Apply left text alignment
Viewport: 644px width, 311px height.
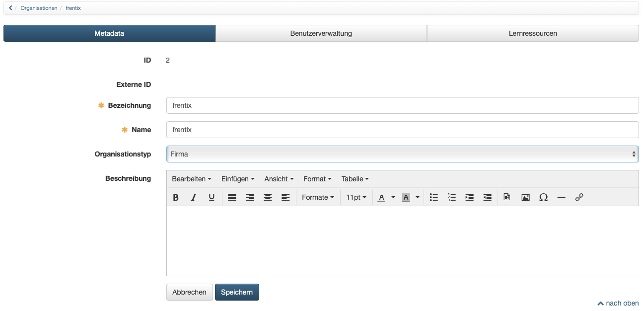[286, 197]
